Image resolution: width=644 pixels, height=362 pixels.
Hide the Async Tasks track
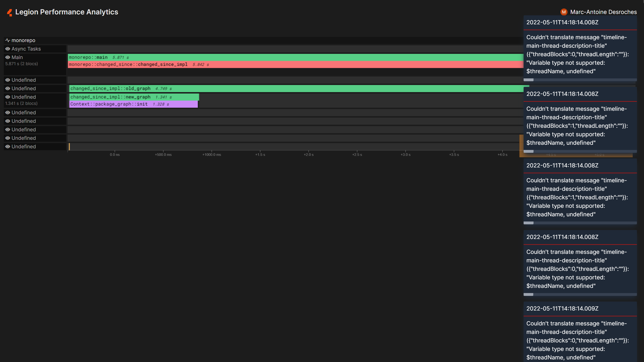pos(8,49)
